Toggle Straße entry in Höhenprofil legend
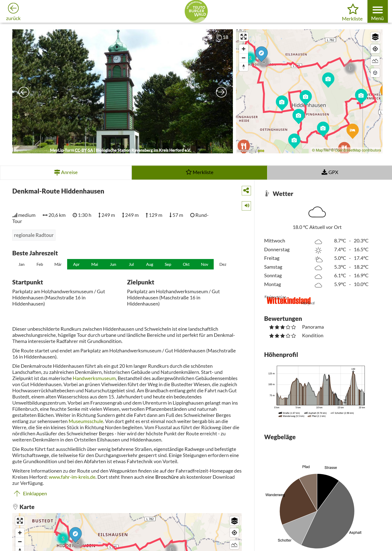The height and width of the screenshot is (551, 392). click(x=289, y=413)
